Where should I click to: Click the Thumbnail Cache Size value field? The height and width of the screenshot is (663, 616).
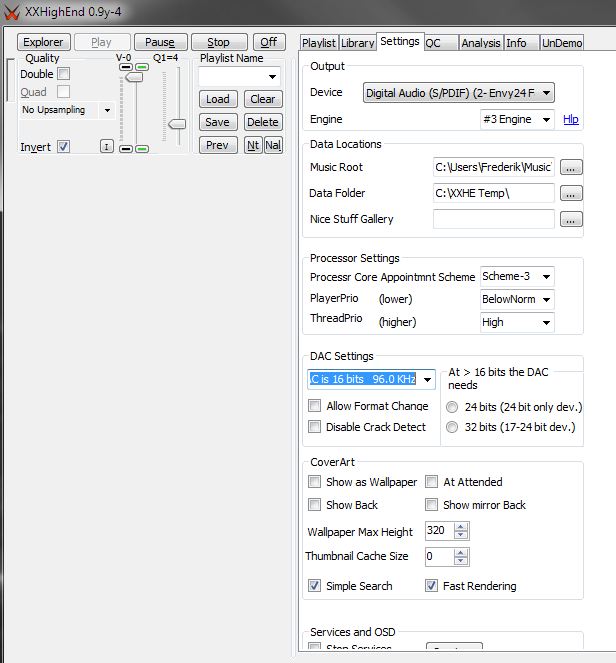[440, 556]
